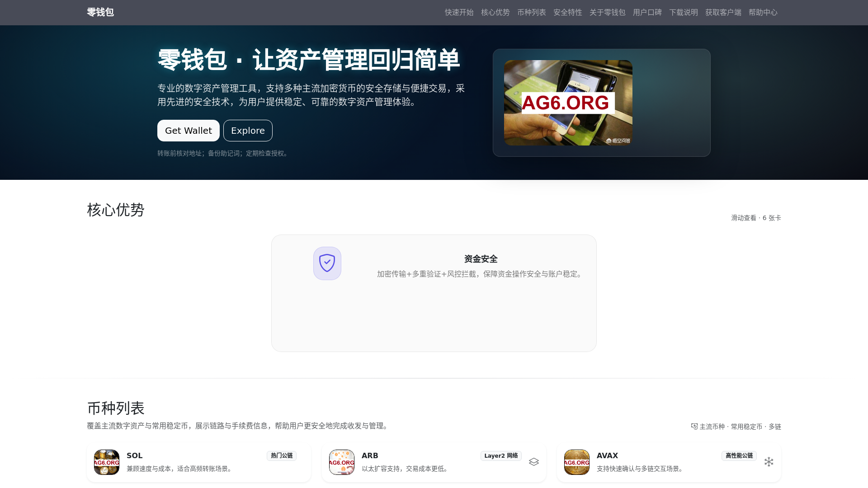868x488 pixels.
Task: Click the Explore button
Action: (248, 131)
